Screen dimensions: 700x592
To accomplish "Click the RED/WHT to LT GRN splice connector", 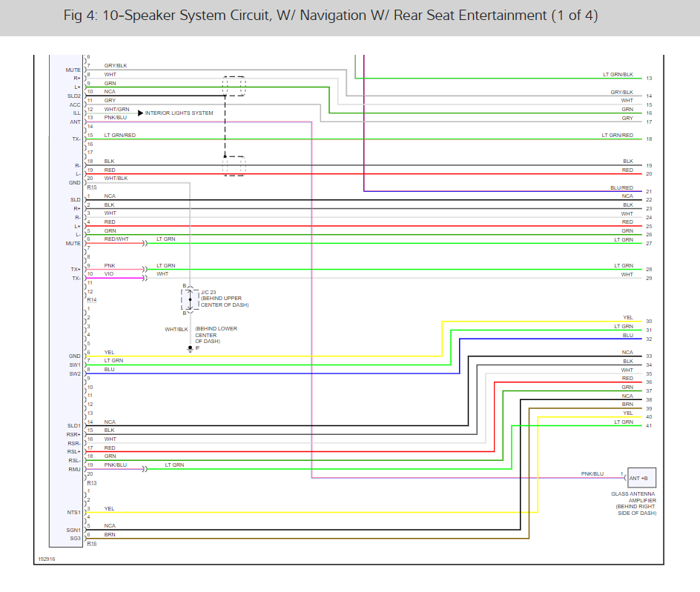I will 145,243.
